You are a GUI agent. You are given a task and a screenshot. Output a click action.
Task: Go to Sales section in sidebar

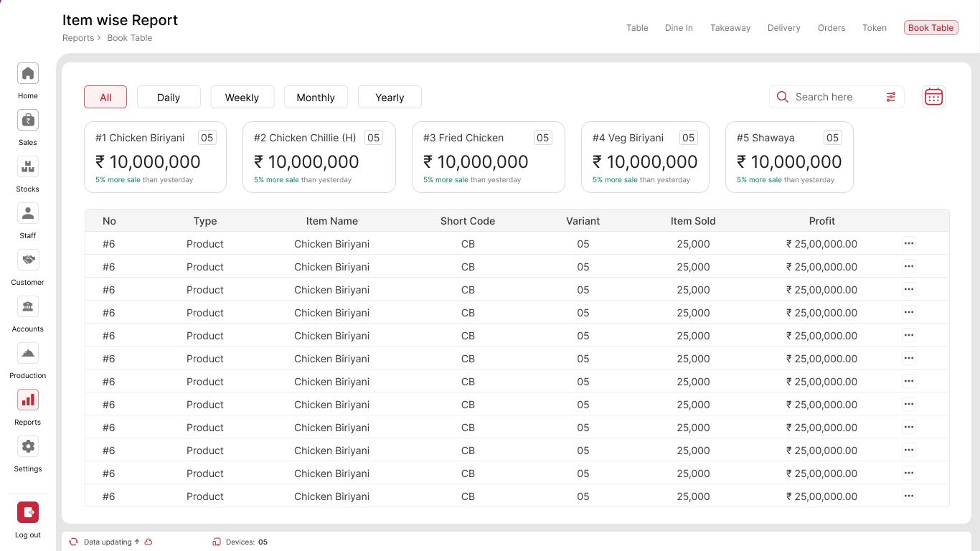27,121
